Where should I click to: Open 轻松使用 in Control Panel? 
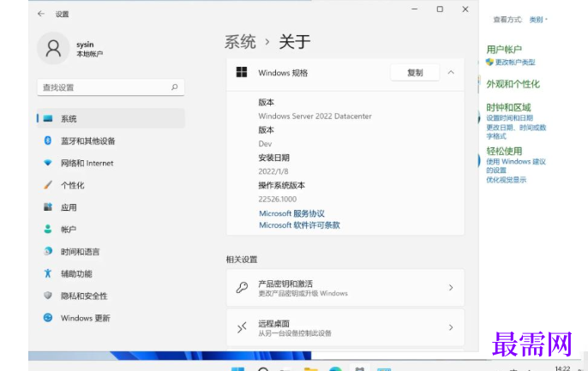click(504, 151)
